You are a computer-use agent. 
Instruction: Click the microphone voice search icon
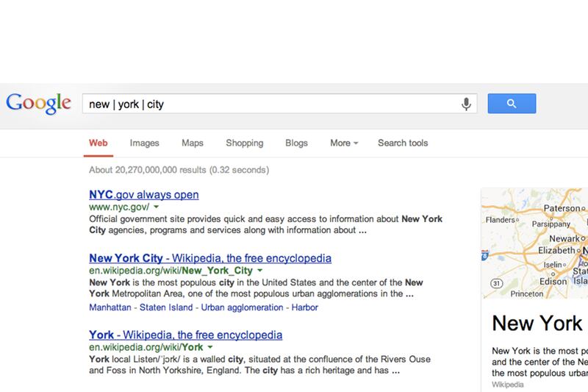[466, 104]
